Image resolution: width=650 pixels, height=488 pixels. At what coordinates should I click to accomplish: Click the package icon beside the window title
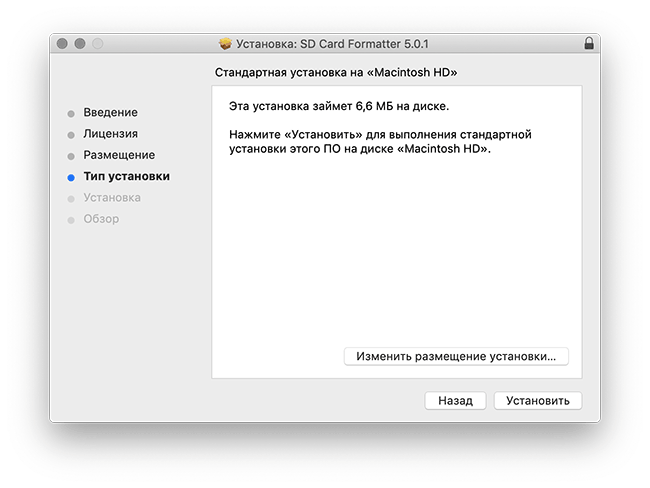(226, 44)
